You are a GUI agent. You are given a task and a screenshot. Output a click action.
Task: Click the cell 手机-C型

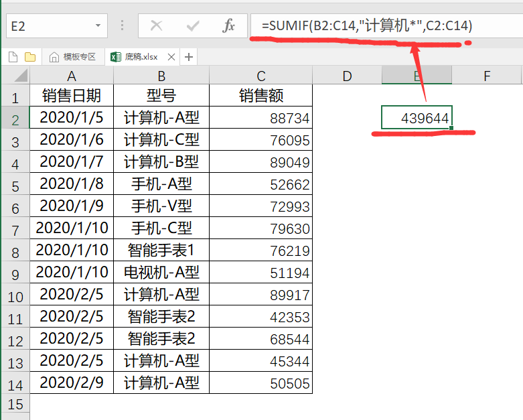click(161, 228)
